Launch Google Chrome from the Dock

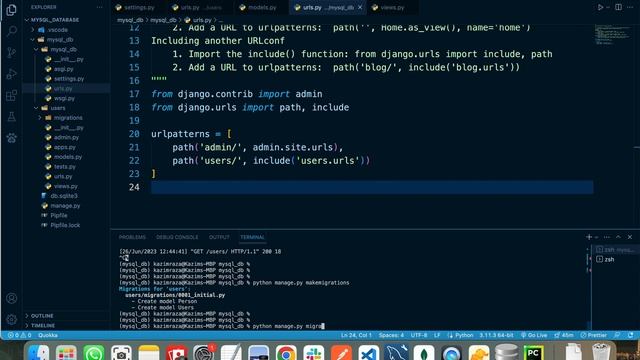(286, 353)
